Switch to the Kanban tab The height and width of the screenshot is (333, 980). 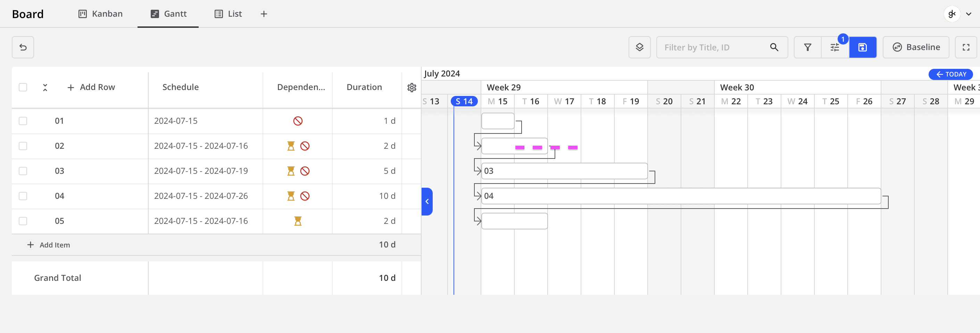tap(101, 14)
